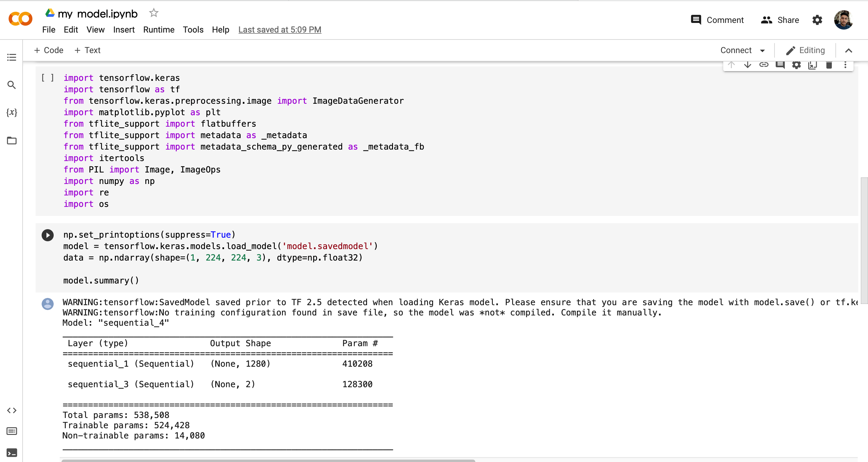Open the Runtime menu
This screenshot has width=868, height=462.
coord(158,30)
